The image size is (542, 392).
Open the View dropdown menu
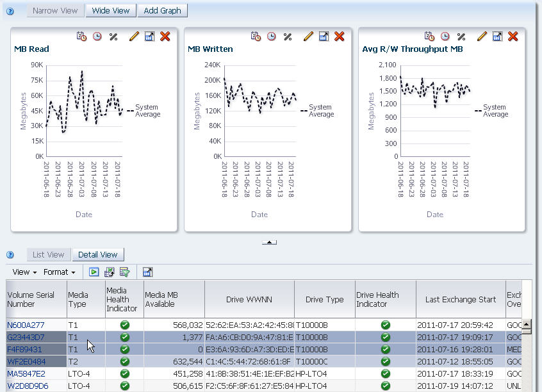(24, 272)
